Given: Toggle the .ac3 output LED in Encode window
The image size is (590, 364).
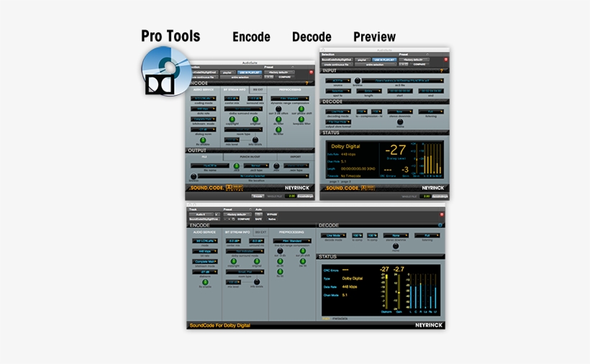Looking at the screenshot, I should tap(236, 166).
